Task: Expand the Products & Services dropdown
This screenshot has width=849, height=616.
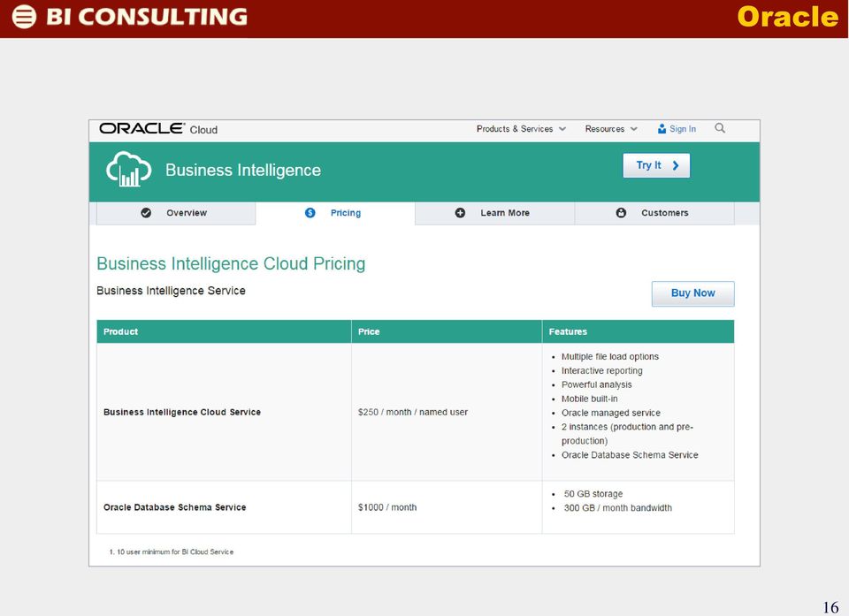Action: coord(521,129)
